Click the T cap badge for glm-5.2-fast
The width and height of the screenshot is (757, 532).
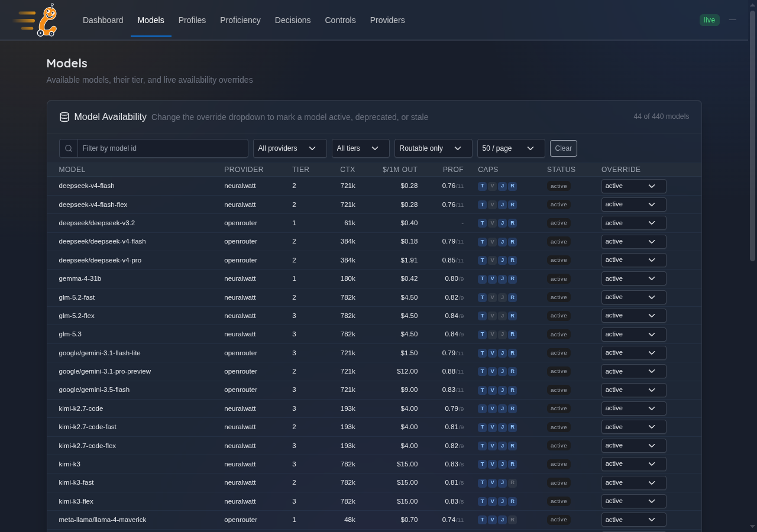(482, 297)
